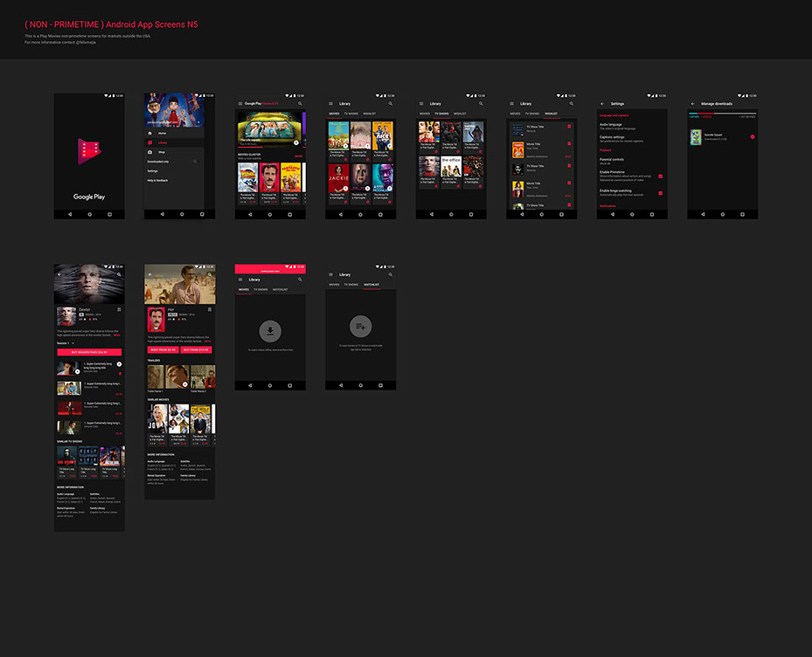The image size is (812, 657).
Task: Click the Buy Season Pass $24.99 button
Action: point(89,352)
